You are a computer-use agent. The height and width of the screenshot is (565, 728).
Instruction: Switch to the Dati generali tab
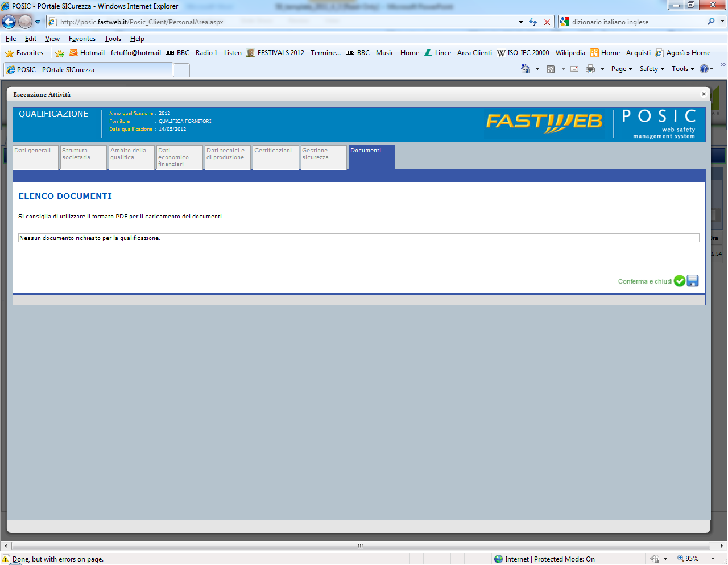click(35, 157)
